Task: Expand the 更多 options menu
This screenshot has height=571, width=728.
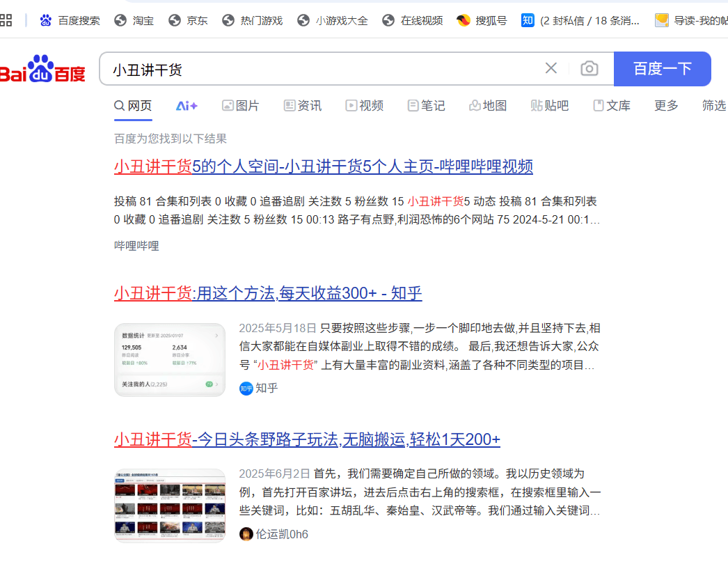Action: click(665, 105)
